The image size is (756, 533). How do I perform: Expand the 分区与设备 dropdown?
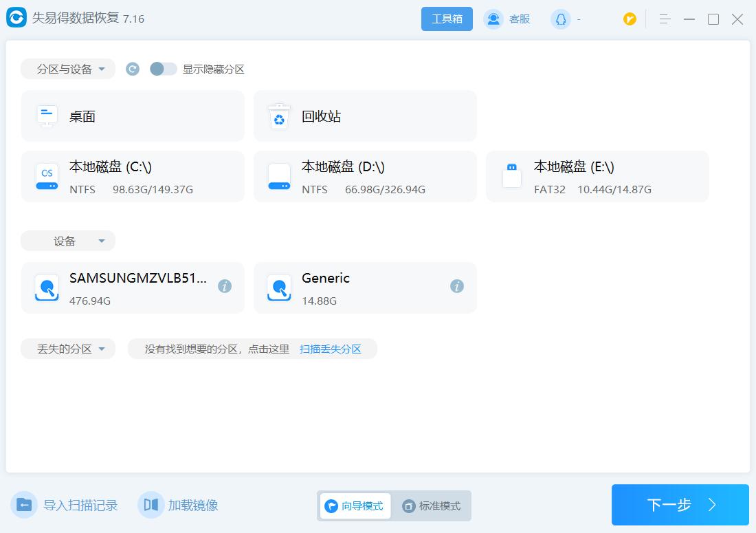point(67,69)
